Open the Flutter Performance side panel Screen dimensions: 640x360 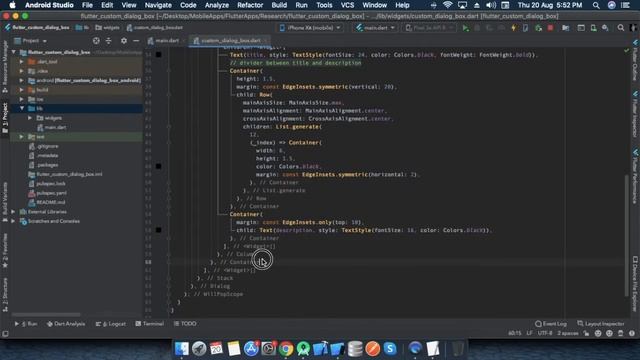pos(635,176)
